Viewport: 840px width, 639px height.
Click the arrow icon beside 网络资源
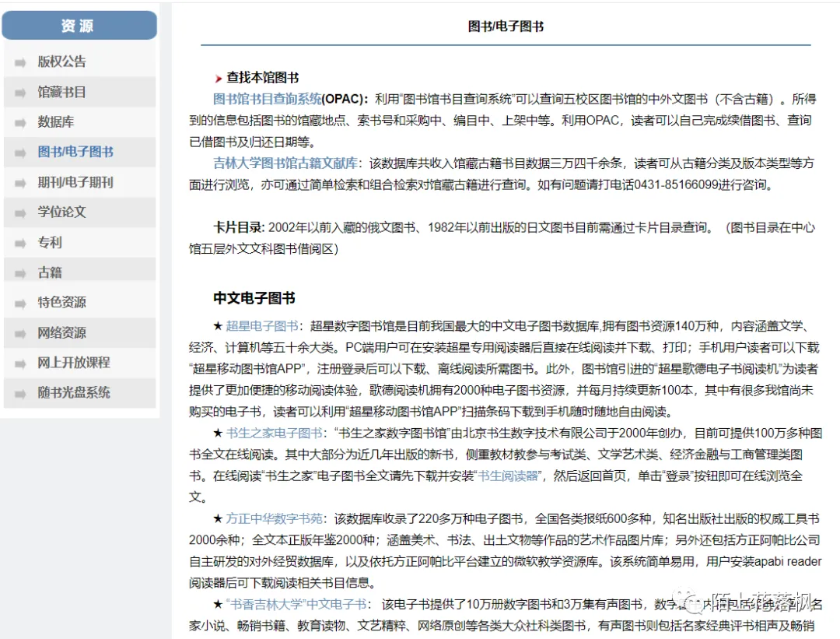click(x=20, y=334)
